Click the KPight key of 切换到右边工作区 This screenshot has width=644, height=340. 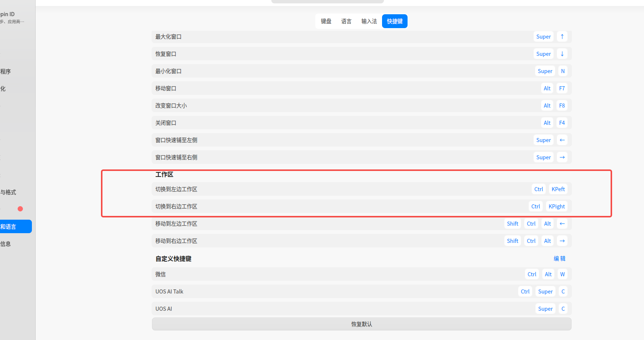click(x=557, y=207)
